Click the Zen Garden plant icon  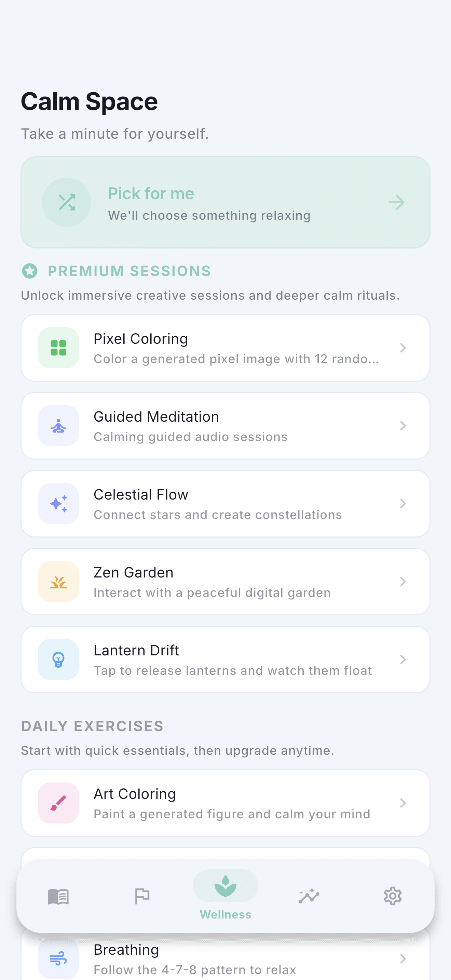click(x=58, y=582)
